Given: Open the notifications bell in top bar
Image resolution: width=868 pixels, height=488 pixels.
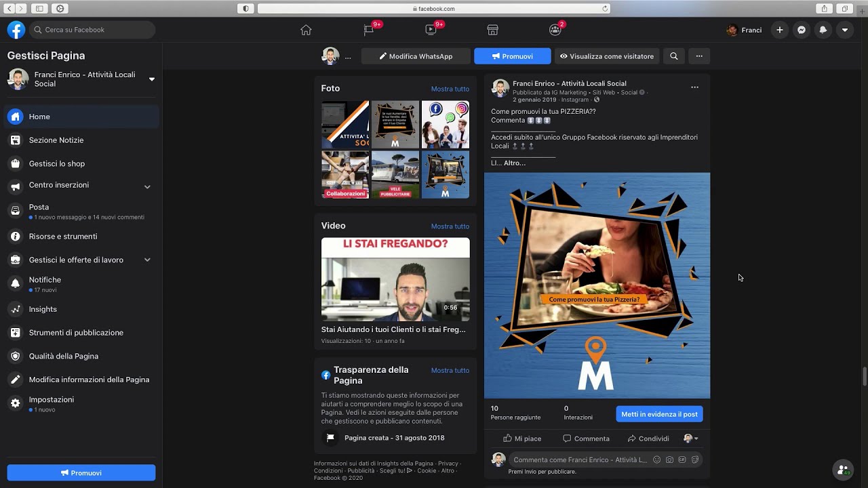Looking at the screenshot, I should (x=823, y=30).
